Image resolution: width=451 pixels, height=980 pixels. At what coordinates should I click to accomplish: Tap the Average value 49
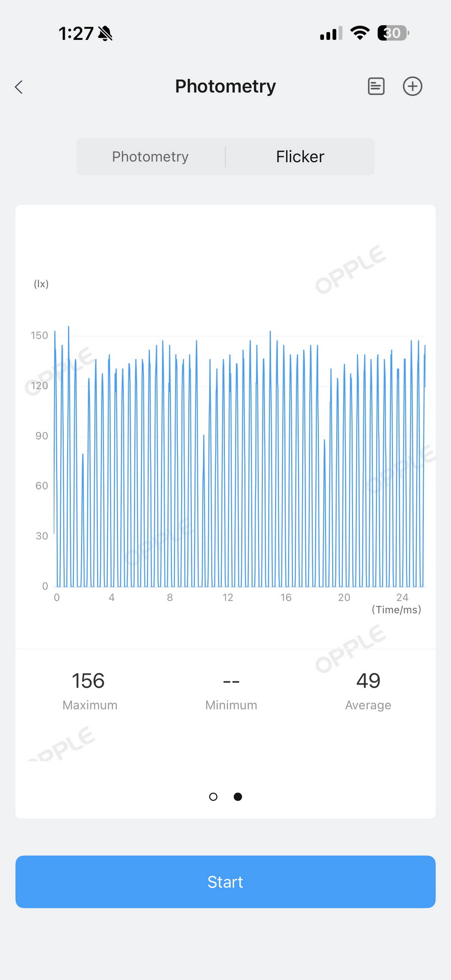pyautogui.click(x=368, y=681)
